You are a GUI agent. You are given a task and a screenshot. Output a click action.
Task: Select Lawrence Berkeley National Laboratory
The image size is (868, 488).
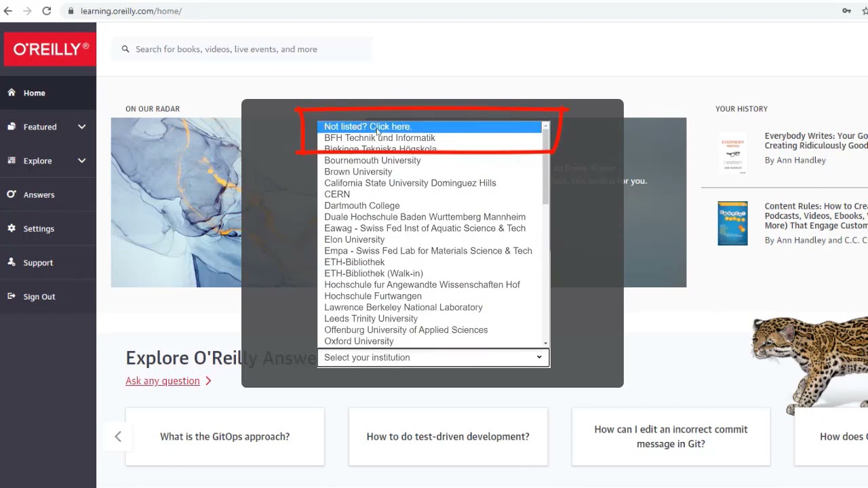click(429, 307)
